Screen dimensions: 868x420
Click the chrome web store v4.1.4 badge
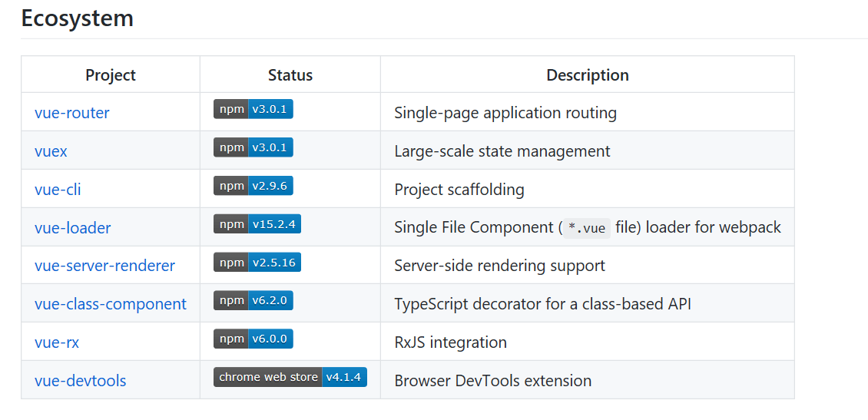pos(290,377)
